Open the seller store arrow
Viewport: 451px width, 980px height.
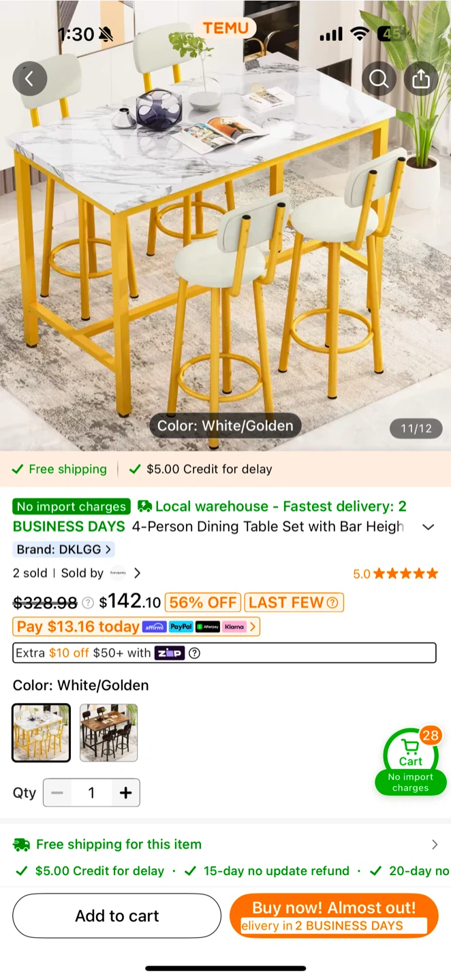[138, 573]
